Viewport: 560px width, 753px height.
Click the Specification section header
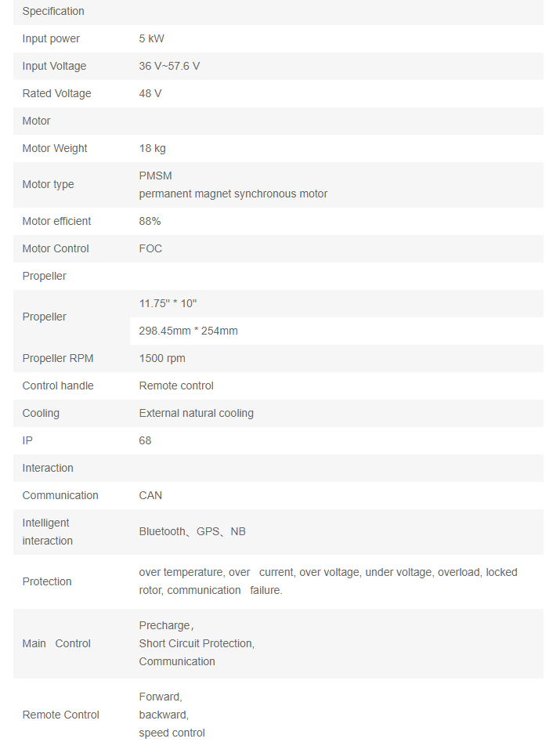coord(53,12)
